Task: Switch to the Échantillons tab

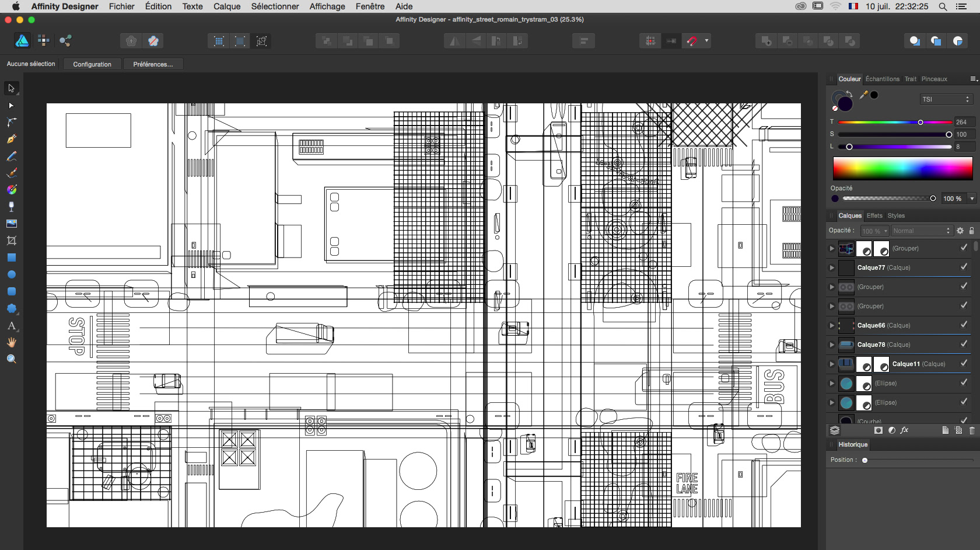Action: 882,79
